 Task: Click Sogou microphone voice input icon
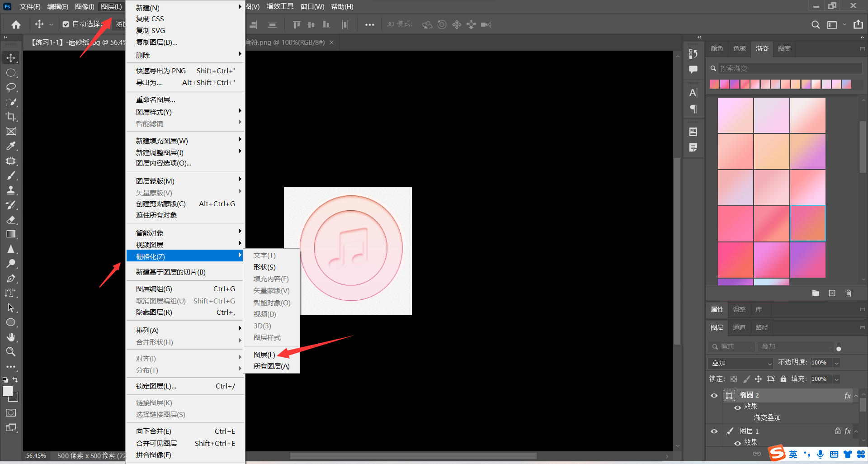(820, 454)
